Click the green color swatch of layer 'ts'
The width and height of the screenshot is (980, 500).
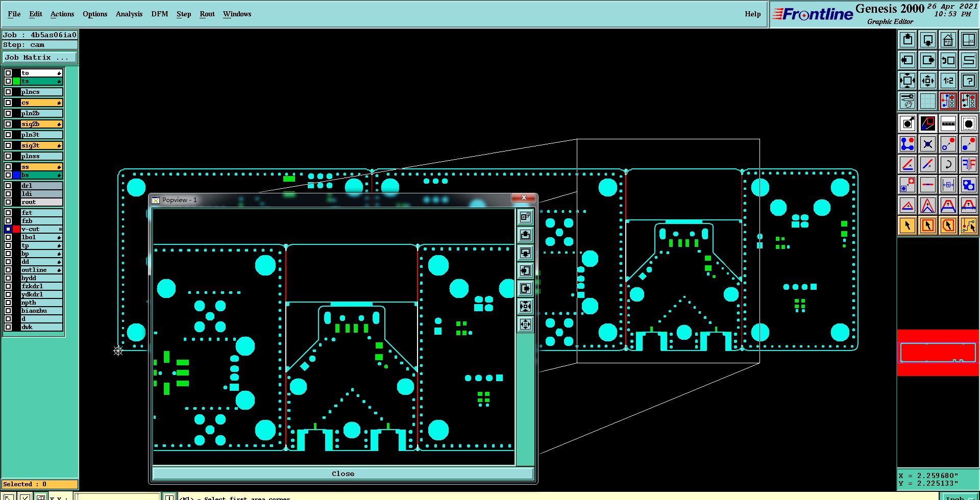(16, 81)
